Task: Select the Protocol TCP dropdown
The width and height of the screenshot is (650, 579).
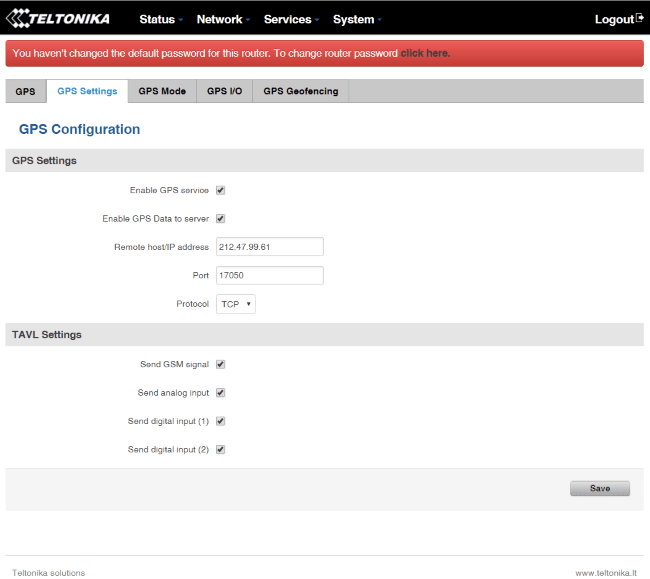Action: [235, 304]
